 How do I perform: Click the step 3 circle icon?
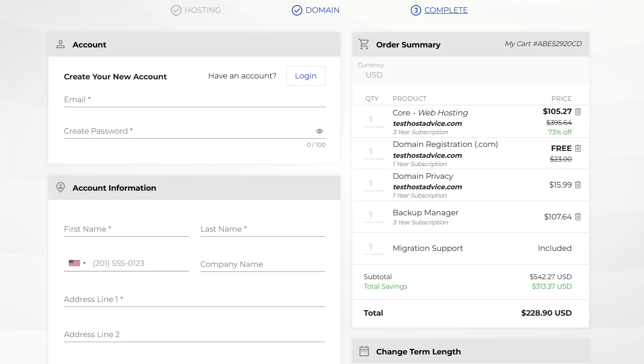[x=416, y=10]
